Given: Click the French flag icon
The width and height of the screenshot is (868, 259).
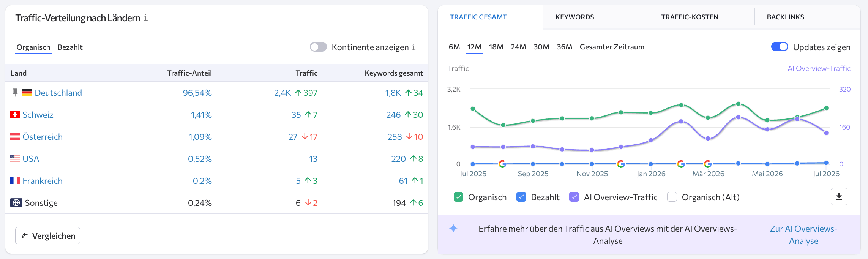Looking at the screenshot, I should coord(15,181).
